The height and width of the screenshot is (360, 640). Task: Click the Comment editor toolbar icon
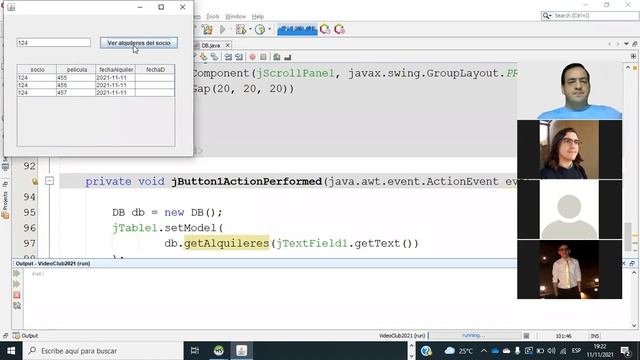[x=277, y=57]
